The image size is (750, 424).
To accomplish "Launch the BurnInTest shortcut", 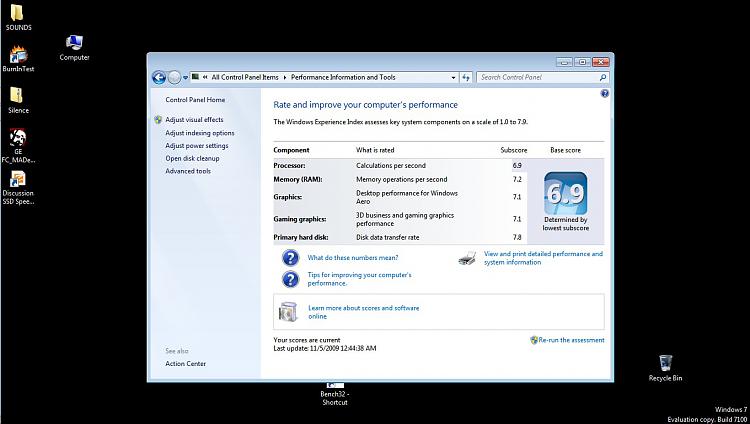I will point(18,59).
